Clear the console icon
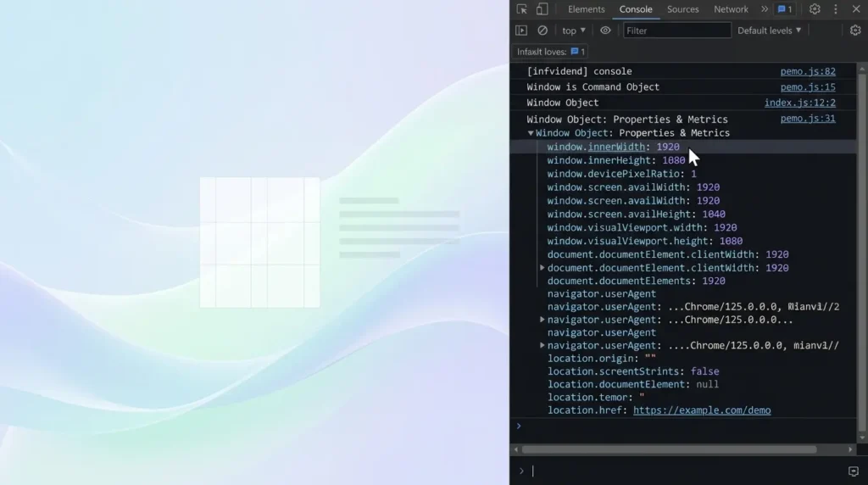This screenshot has width=868, height=485. pyautogui.click(x=542, y=31)
